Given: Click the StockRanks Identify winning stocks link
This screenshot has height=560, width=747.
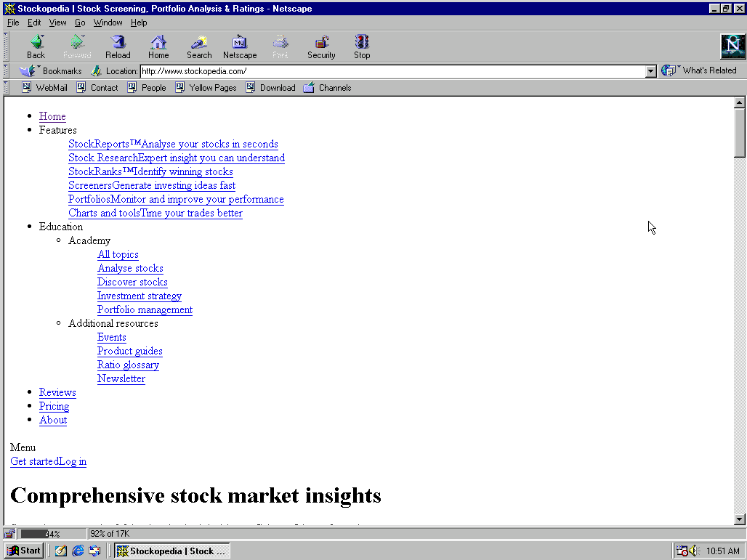Looking at the screenshot, I should 150,171.
